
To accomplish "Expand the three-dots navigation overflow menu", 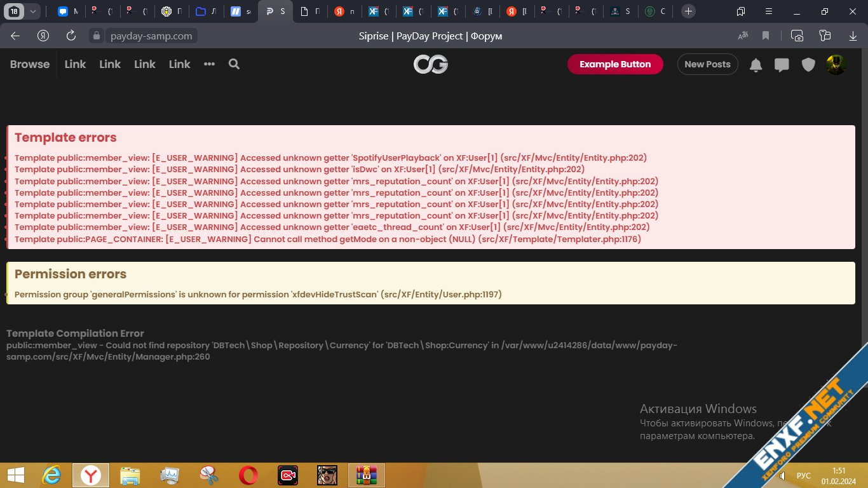I will coord(209,64).
